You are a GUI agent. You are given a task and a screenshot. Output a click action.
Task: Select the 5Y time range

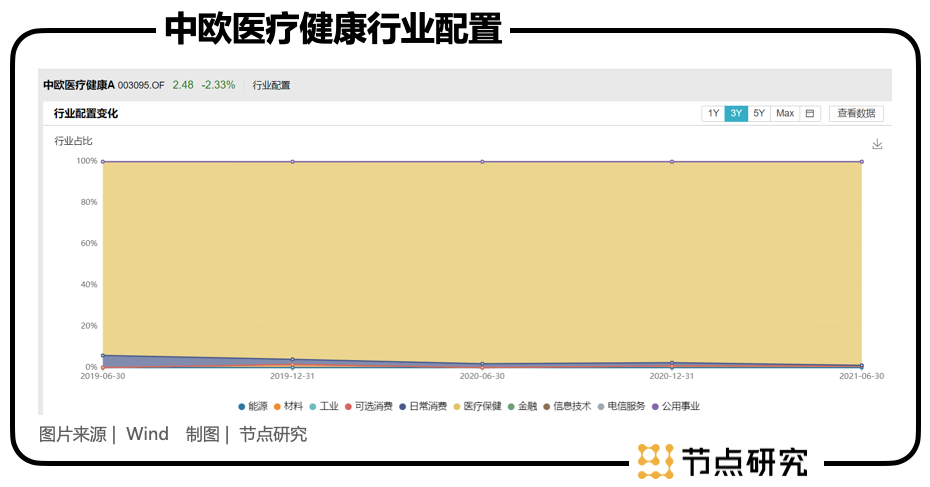[x=759, y=114]
